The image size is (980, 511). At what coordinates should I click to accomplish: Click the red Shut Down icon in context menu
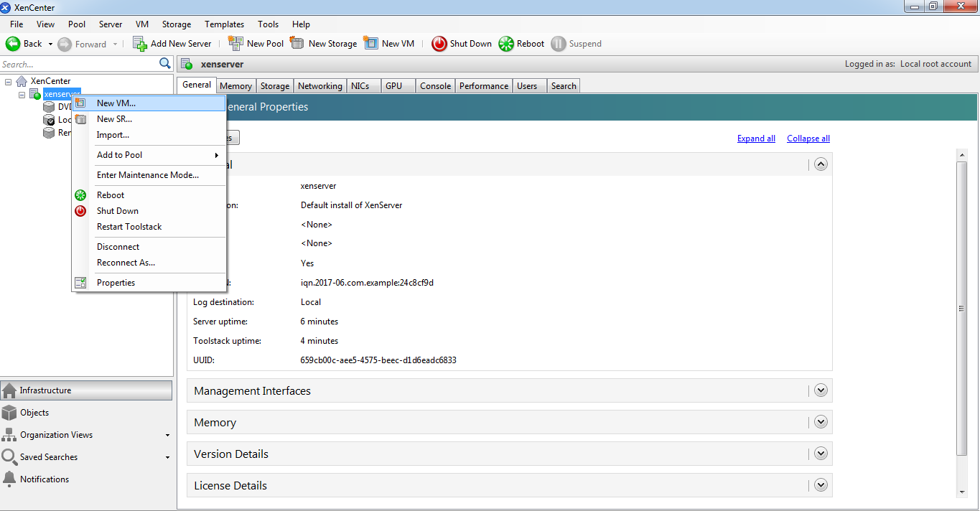click(x=80, y=211)
